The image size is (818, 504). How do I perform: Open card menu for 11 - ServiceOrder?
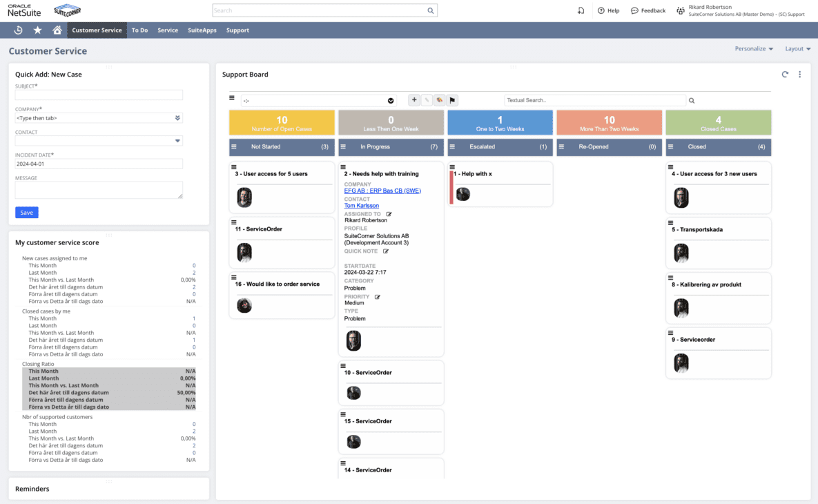point(234,222)
